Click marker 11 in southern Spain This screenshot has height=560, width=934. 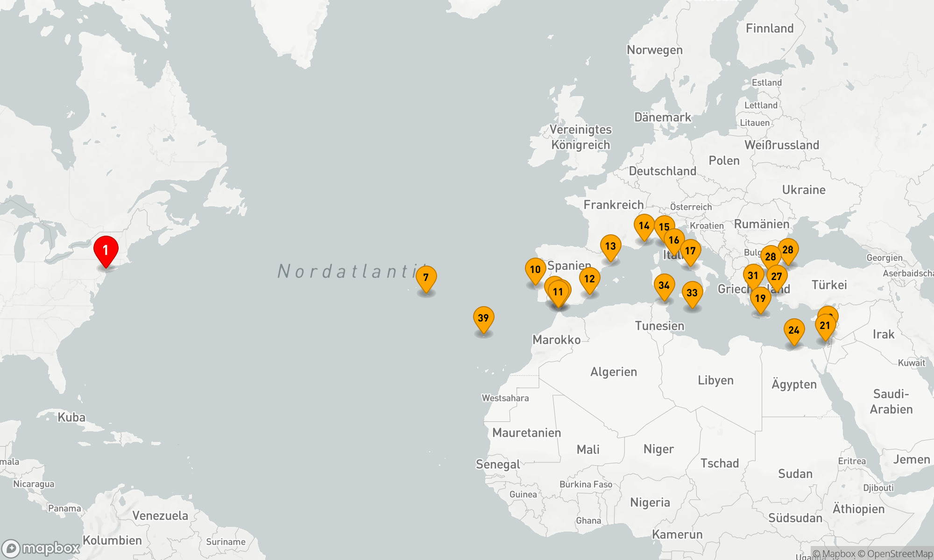559,292
